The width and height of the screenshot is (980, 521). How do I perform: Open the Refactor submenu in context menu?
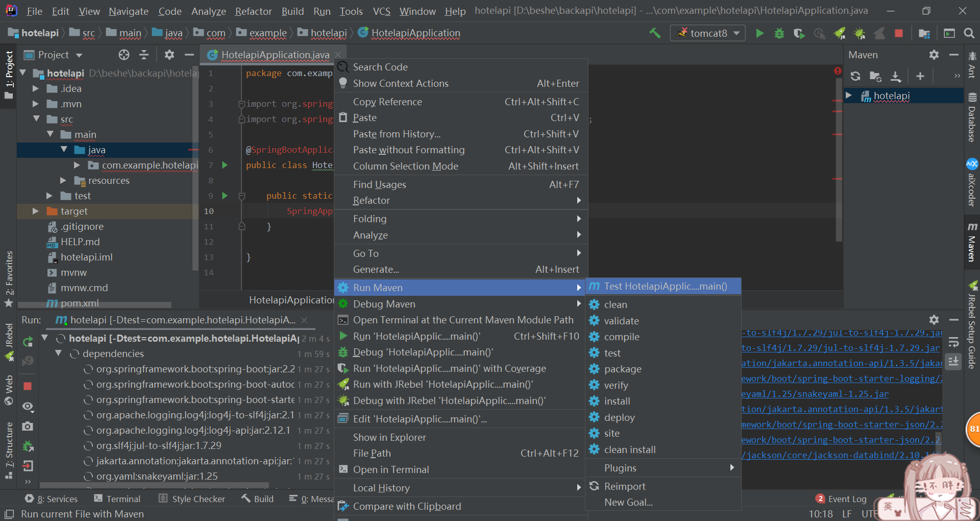click(461, 200)
